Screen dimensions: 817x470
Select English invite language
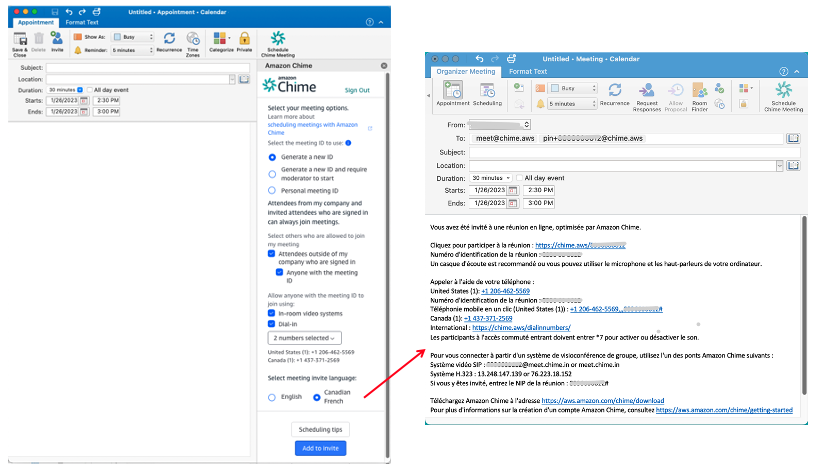[x=272, y=397]
